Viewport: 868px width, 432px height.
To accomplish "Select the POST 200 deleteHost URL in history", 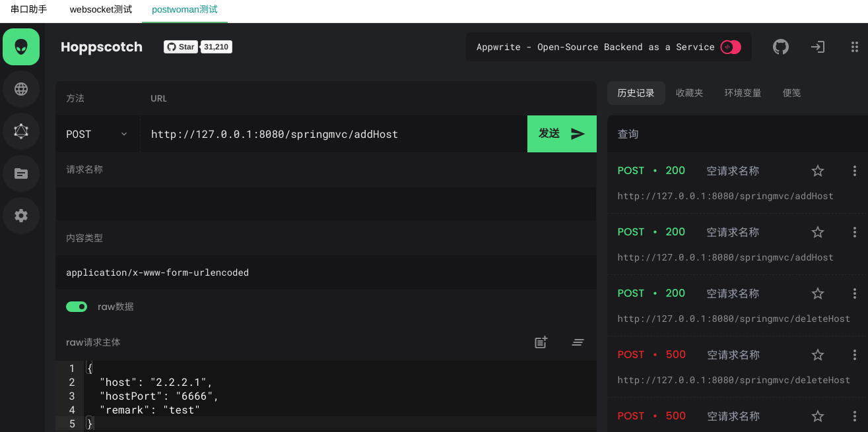I will pyautogui.click(x=734, y=319).
